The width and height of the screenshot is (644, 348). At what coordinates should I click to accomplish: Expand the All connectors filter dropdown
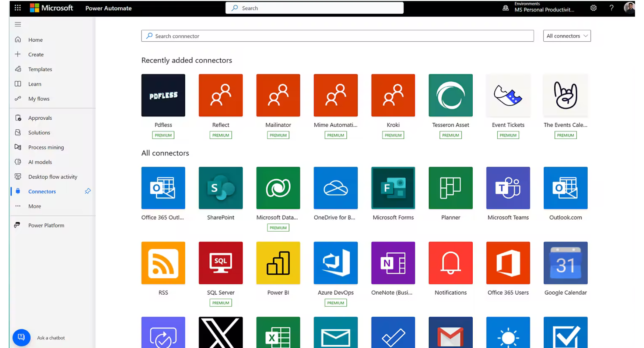coord(567,36)
